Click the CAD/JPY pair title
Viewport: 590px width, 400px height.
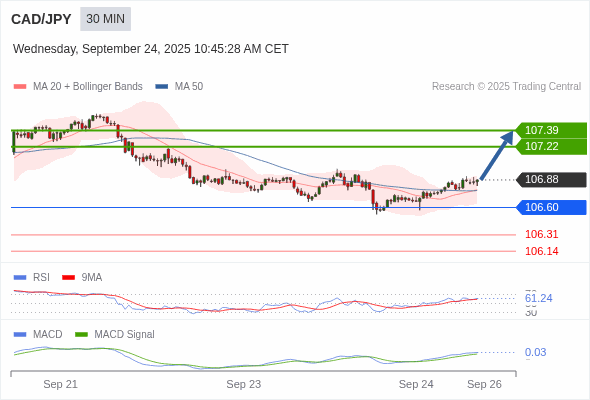pos(41,19)
